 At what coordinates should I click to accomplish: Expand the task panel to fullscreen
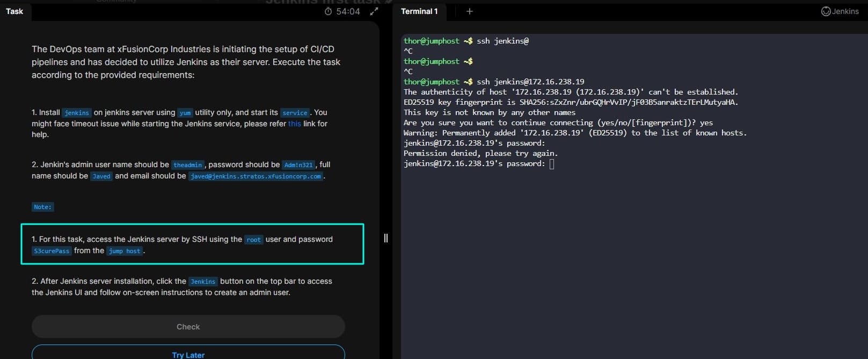[x=374, y=11]
